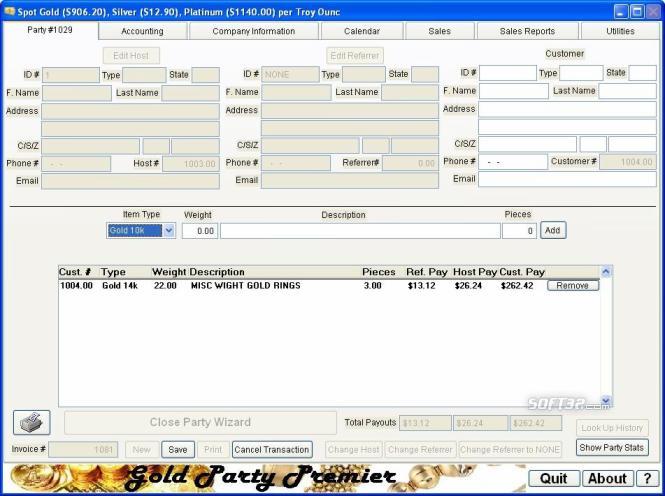Click Cancel Transaction button
665x496 pixels.
pos(272,449)
